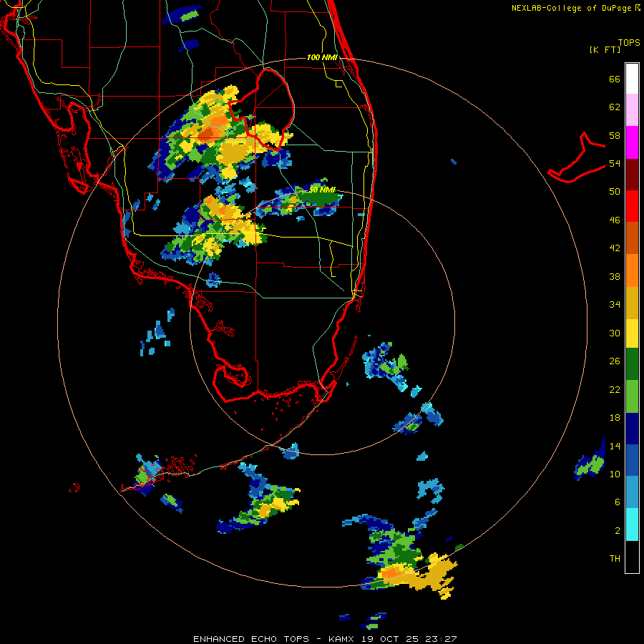Select the yellow 30 kft legend swatch
Screen dimensions: 644x644
pyautogui.click(x=632, y=333)
